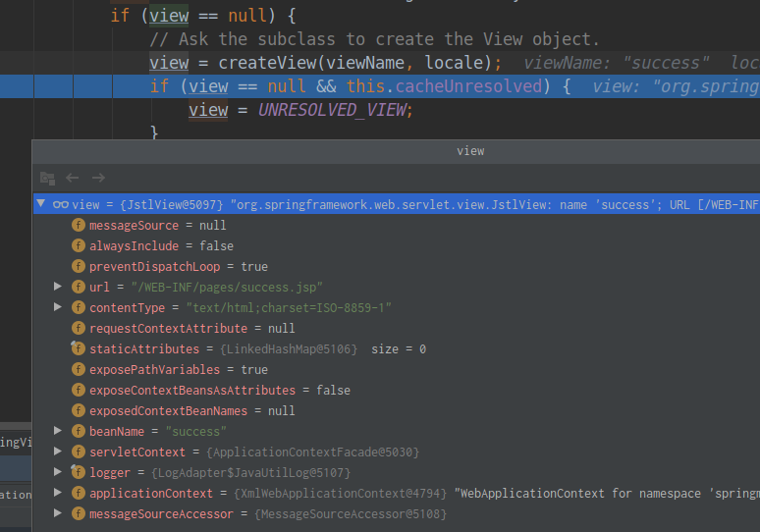
Task: Click the field icon next to exposePathVariables
Action: 79,370
